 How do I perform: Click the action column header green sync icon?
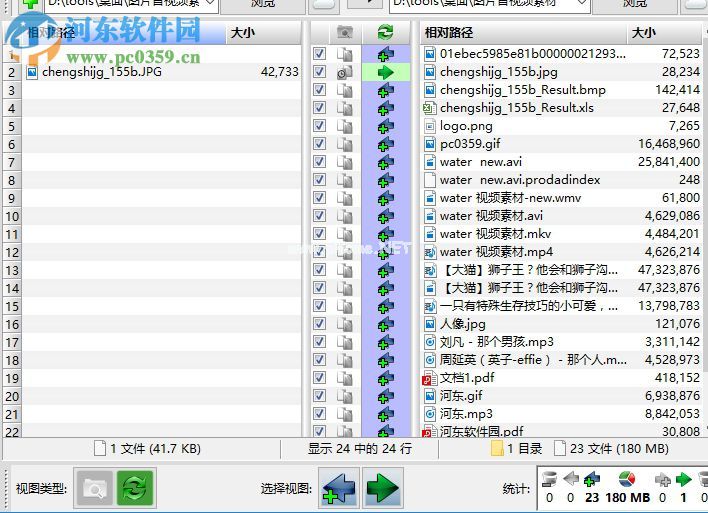point(385,33)
